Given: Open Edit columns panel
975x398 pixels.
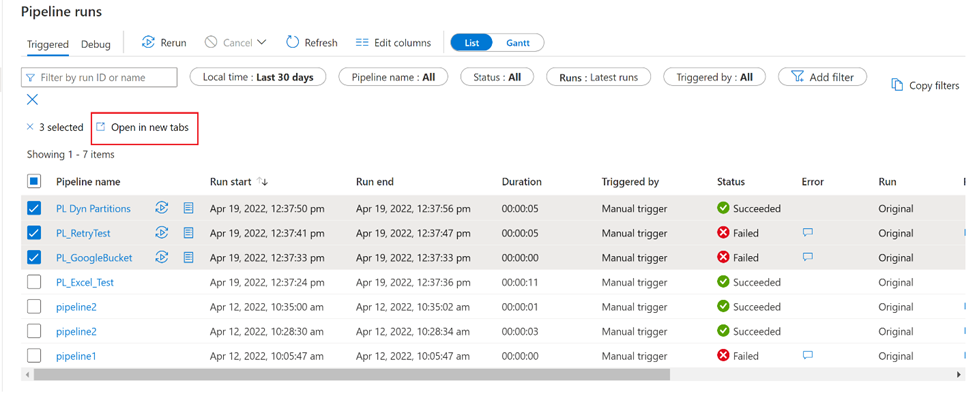Looking at the screenshot, I should point(393,43).
